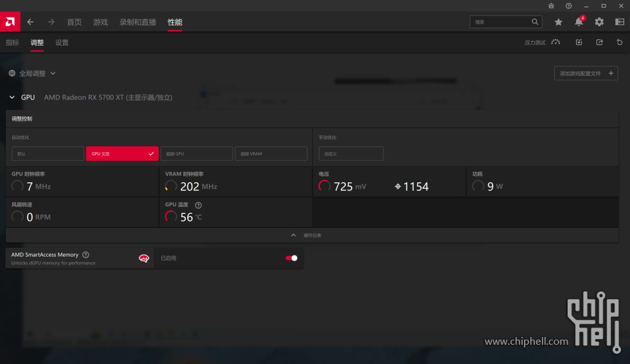
Task: Open the AMD SmartAccess Memory help icon
Action: coord(85,255)
